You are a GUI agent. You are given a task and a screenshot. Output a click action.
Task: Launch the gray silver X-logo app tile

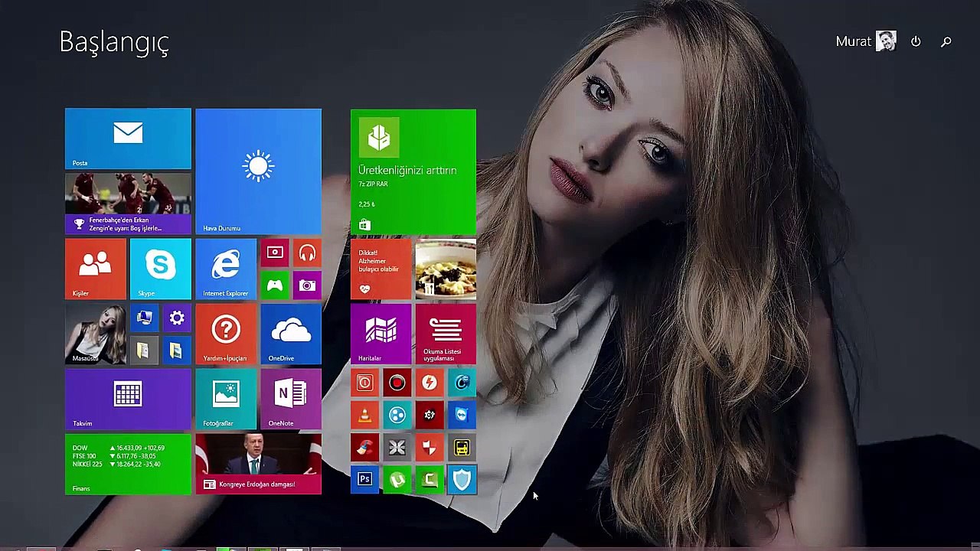(x=397, y=448)
